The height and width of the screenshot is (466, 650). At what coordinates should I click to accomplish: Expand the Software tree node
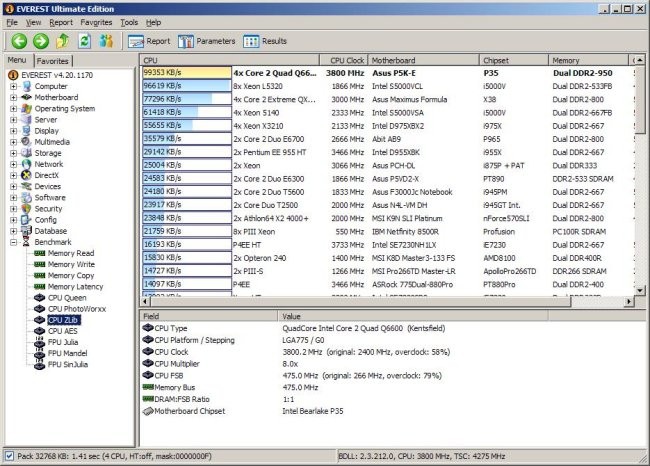click(14, 198)
